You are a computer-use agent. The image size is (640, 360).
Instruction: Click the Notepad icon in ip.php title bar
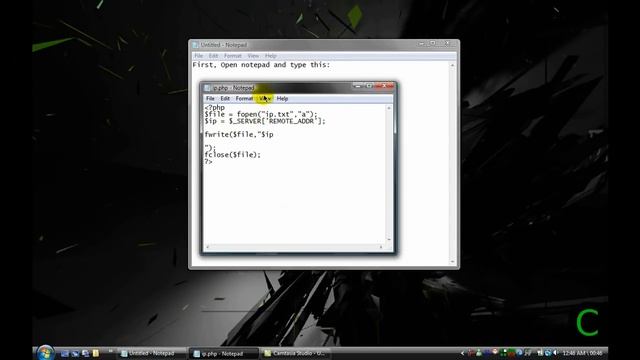click(207, 88)
